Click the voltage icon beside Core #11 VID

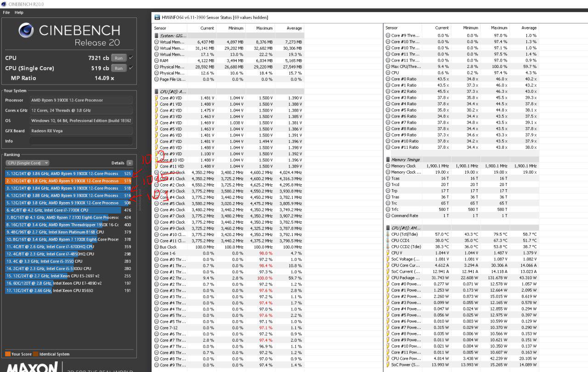(156, 166)
